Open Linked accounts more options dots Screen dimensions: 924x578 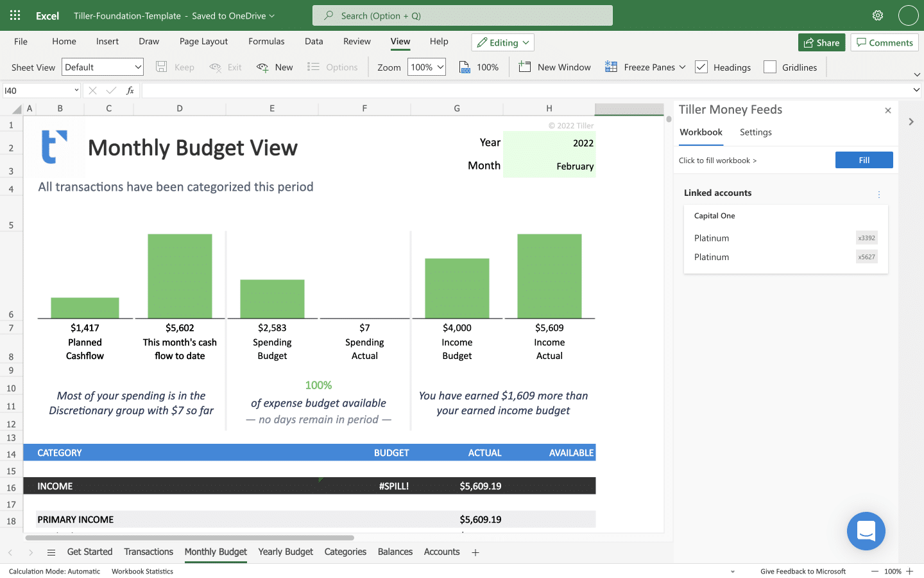tap(879, 194)
